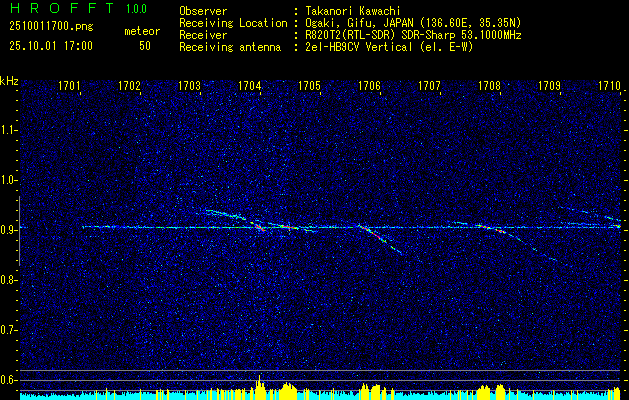Image resolution: width=629 pixels, height=400 pixels.
Task: Click the 1709 time marker
Action: click(x=550, y=85)
